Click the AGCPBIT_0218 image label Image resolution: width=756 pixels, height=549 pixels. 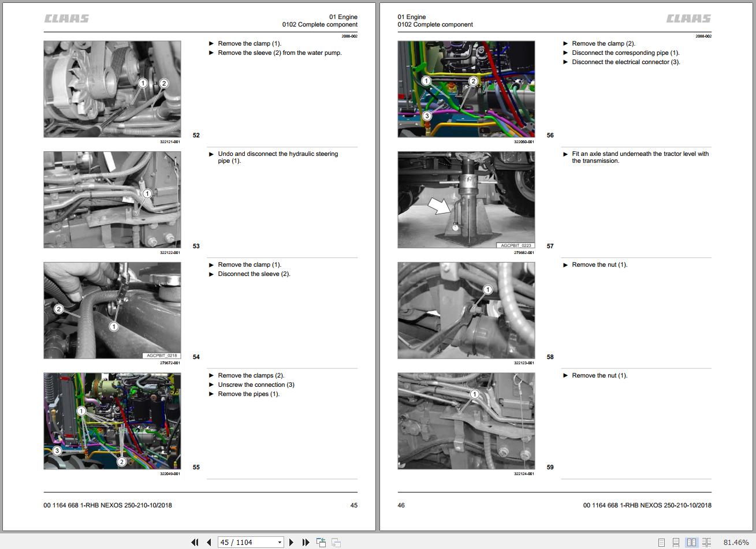tap(162, 356)
